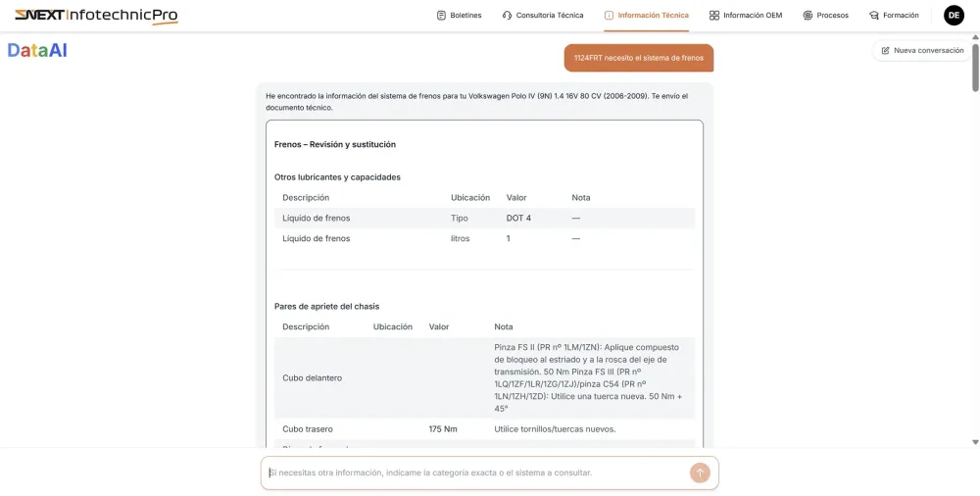
Task: Click the Next InfotechnicPro logo
Action: point(96,16)
